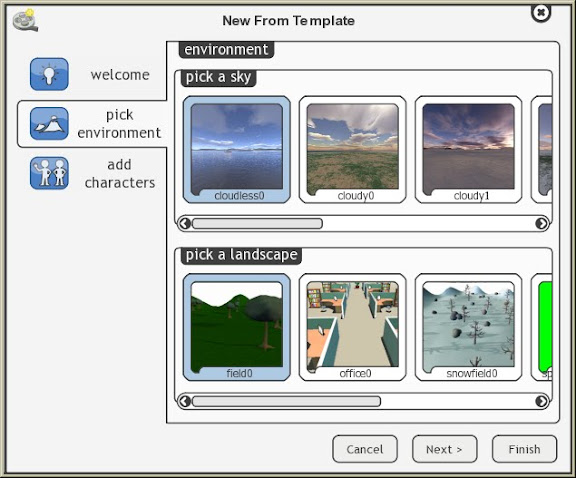Go to the add characters step
Image resolution: width=576 pixels, height=478 pixels.
click(x=91, y=173)
